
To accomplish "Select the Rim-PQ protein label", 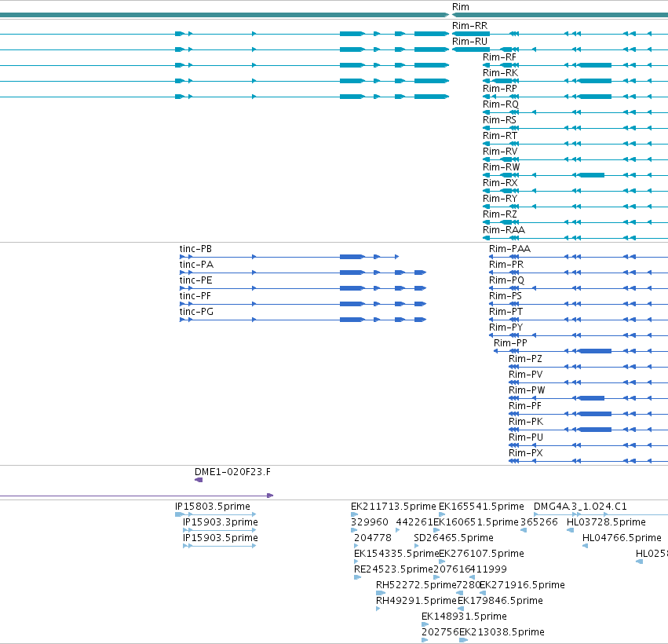I will [x=506, y=280].
